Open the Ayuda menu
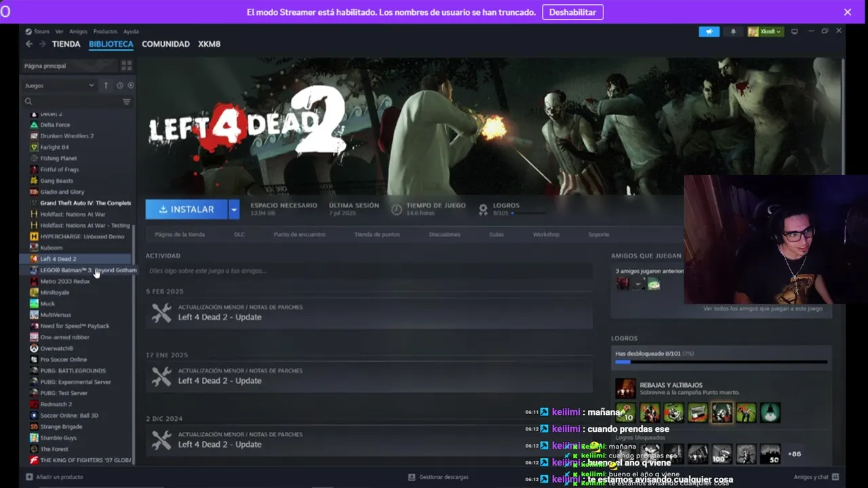 (x=131, y=31)
